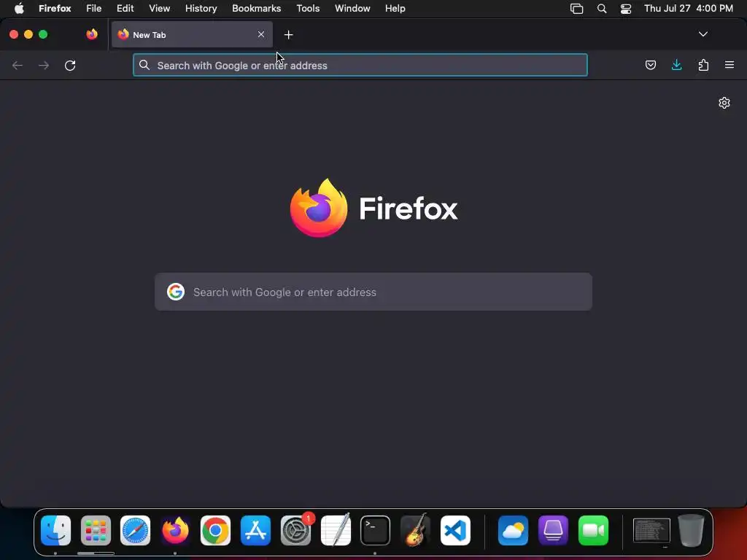Screen dimensions: 747x560
Task: Click the date and time display
Action: 689,8
